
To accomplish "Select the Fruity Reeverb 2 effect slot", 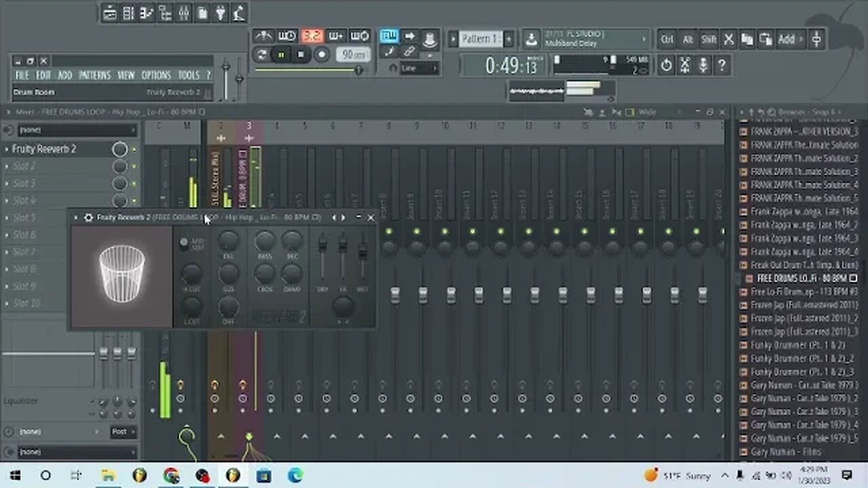I will [56, 149].
